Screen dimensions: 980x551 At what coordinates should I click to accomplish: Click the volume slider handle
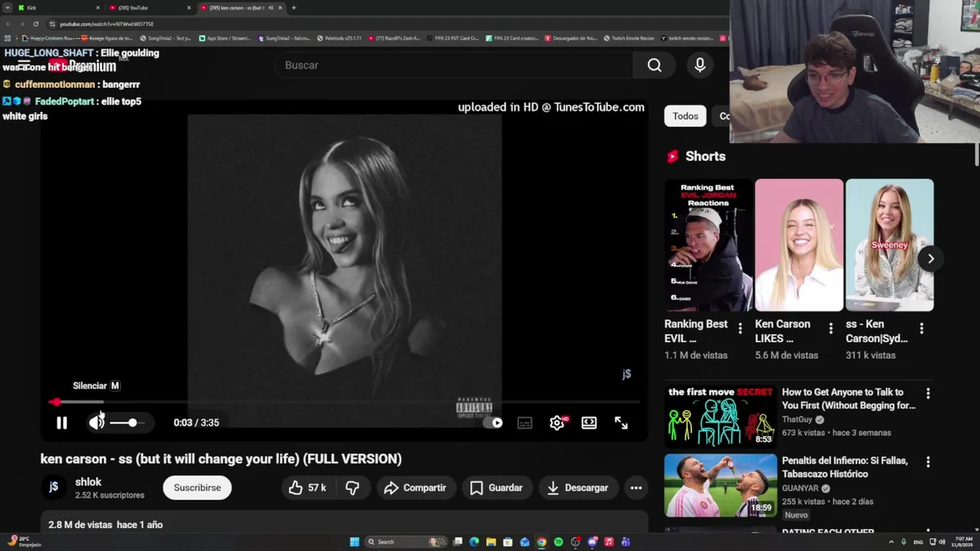(132, 422)
